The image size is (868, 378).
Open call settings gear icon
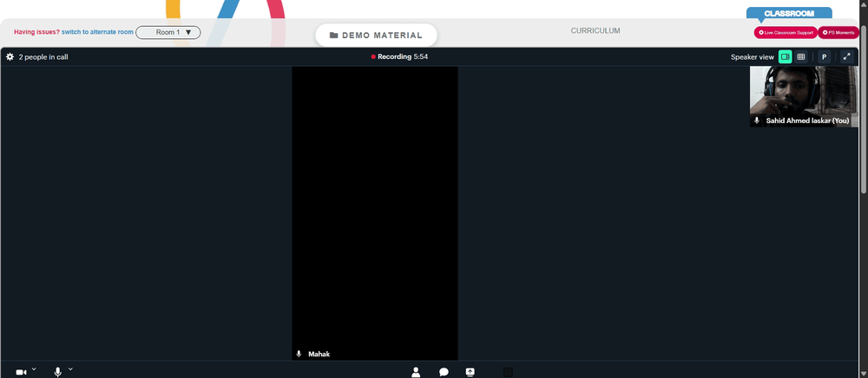[10, 56]
